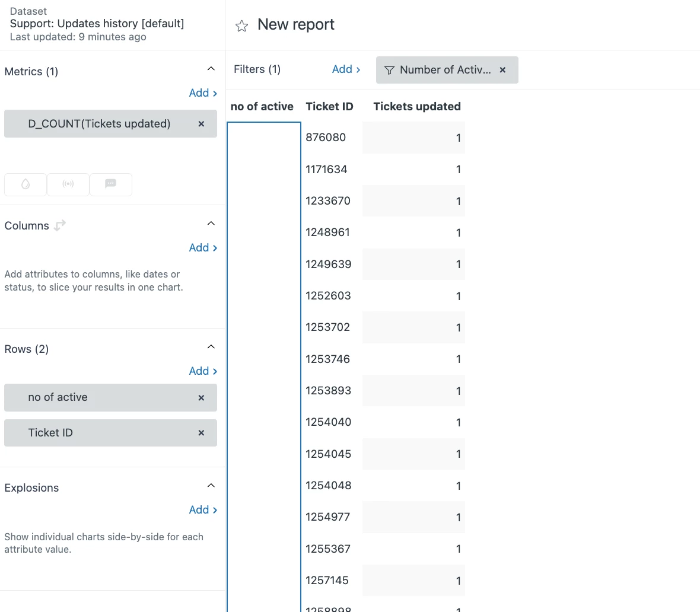Screen dimensions: 700x612
Task: Remove the Ticket ID row attribute
Action: tap(201, 433)
